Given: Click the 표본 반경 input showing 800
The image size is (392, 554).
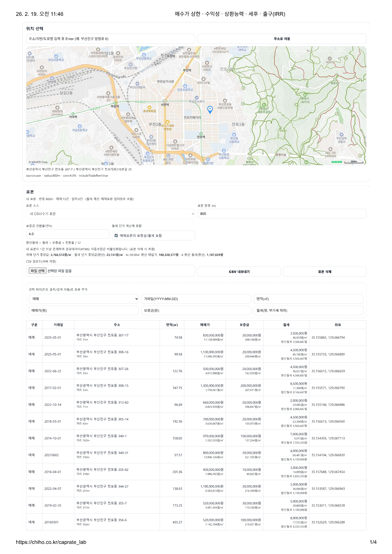Looking at the screenshot, I should click(282, 214).
